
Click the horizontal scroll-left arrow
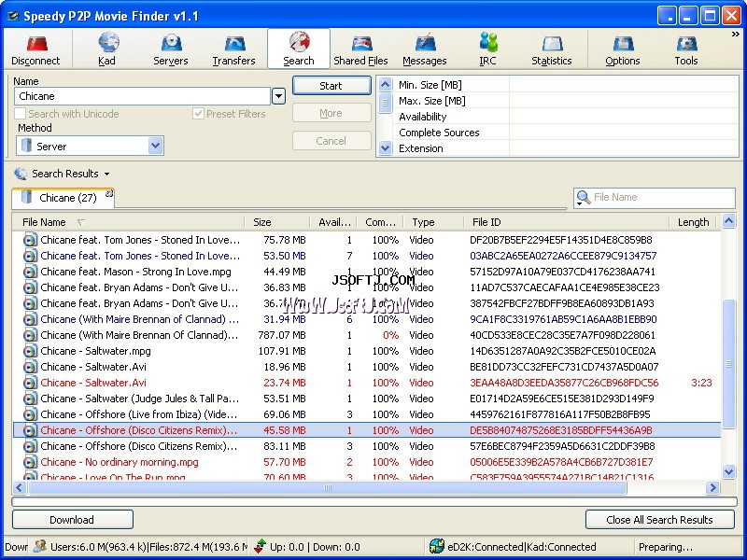(20, 487)
